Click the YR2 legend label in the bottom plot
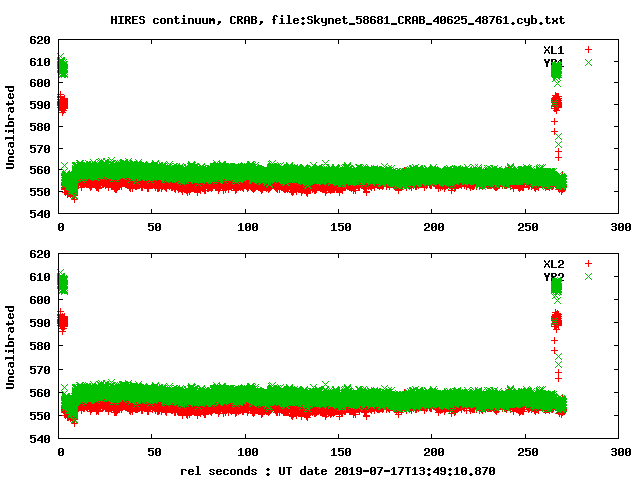 [x=553, y=277]
